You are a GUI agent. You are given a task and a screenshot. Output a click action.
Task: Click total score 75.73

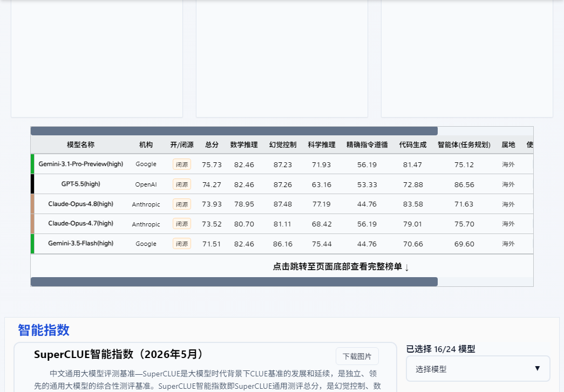[212, 164]
